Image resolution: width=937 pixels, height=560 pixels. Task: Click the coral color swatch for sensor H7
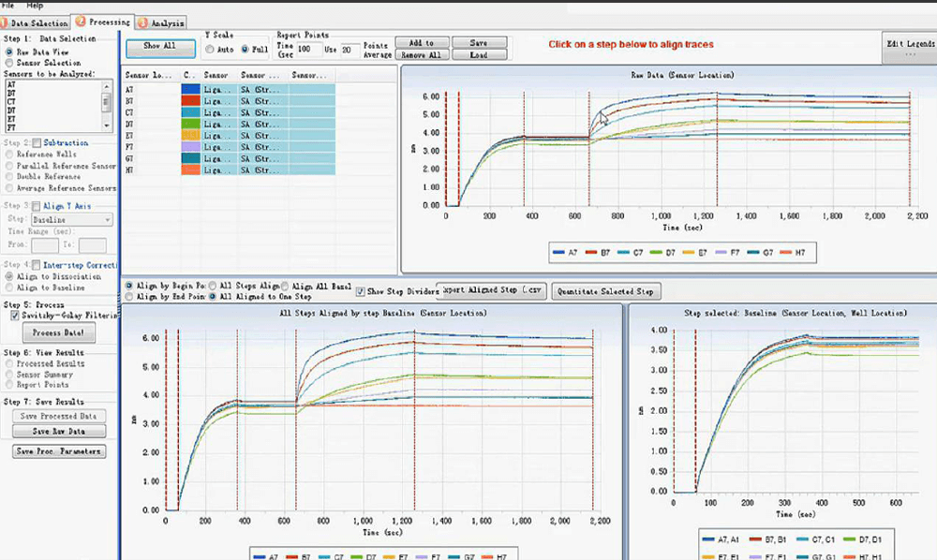pos(190,170)
